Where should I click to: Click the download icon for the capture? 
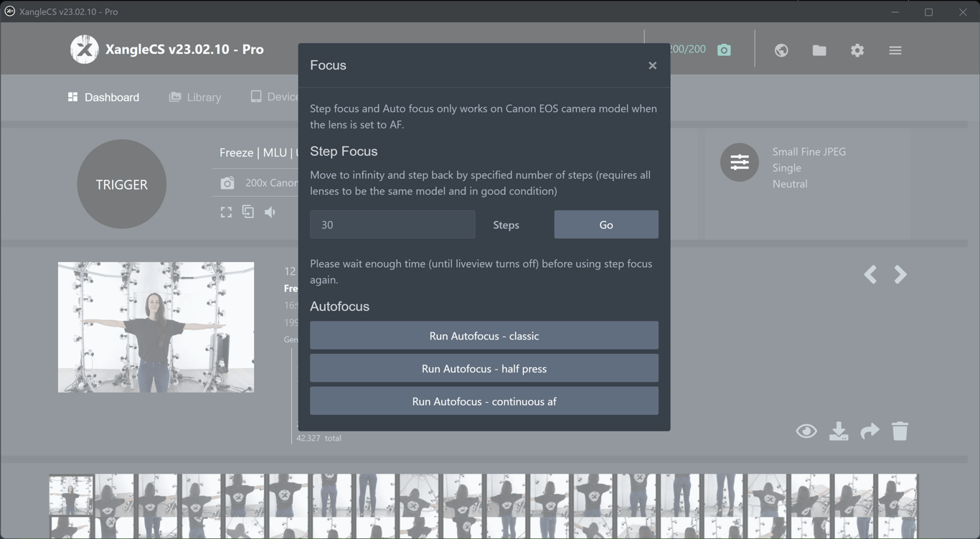(x=839, y=431)
